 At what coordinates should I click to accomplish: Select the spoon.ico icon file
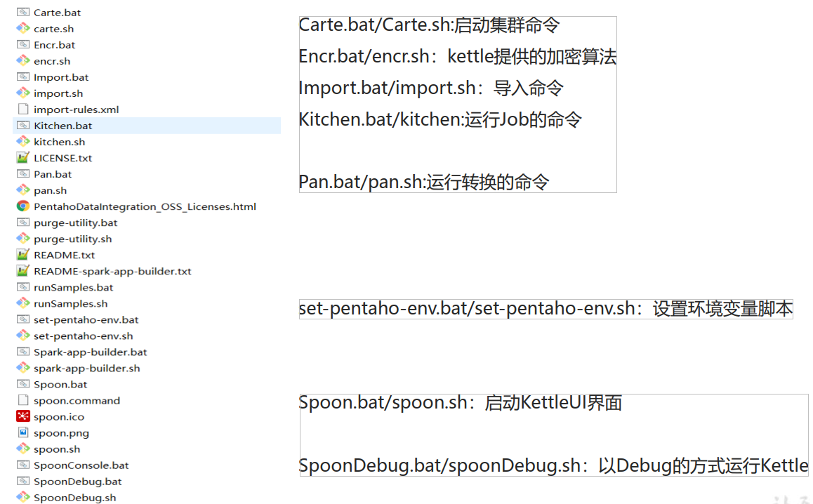coord(23,416)
